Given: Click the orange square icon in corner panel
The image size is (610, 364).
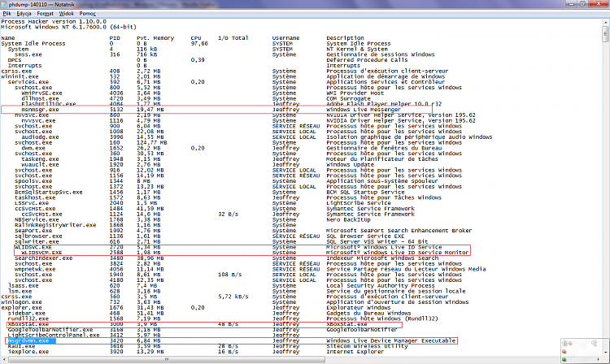Looking at the screenshot, I should pyautogui.click(x=564, y=352).
